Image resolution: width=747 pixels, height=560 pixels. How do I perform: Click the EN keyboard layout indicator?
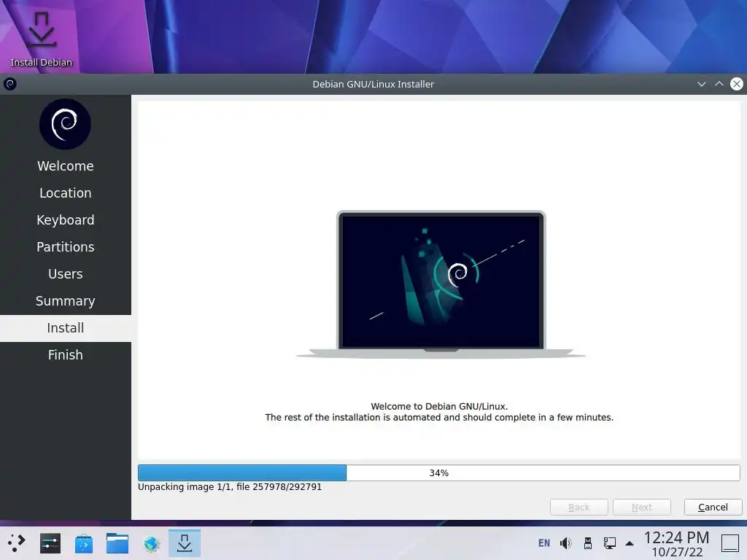click(x=544, y=543)
